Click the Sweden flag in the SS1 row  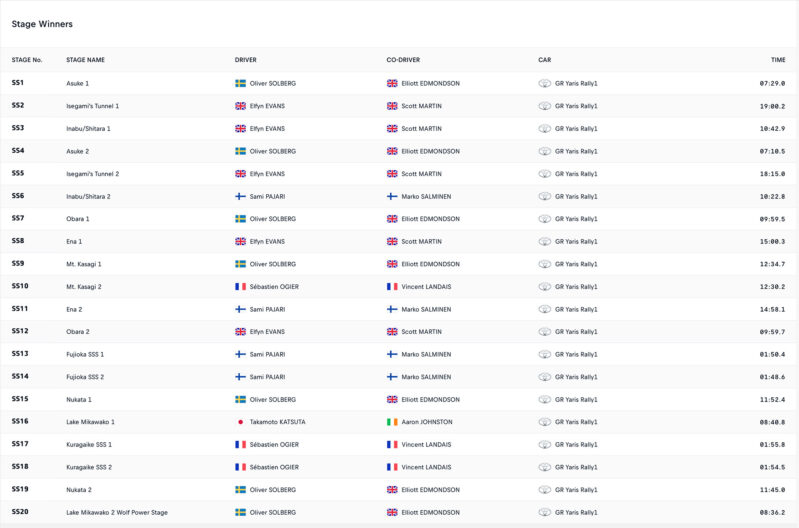[241, 83]
